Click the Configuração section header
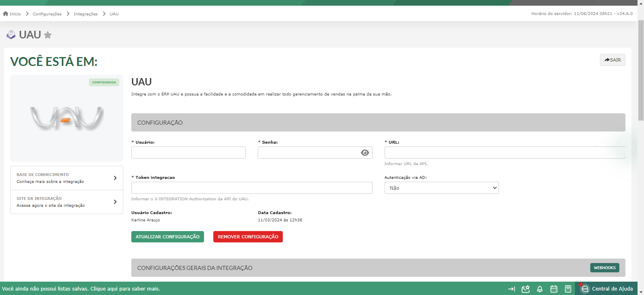The image size is (644, 295). tap(378, 122)
